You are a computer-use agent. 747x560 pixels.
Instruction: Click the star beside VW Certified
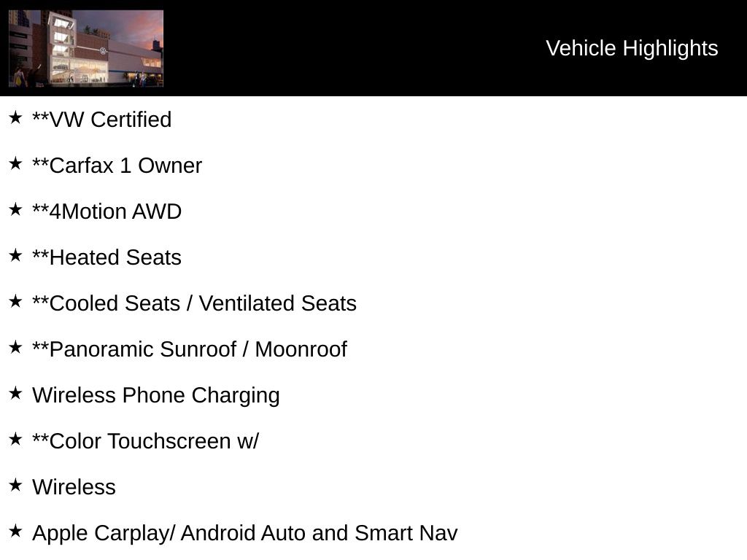pyautogui.click(x=15, y=117)
